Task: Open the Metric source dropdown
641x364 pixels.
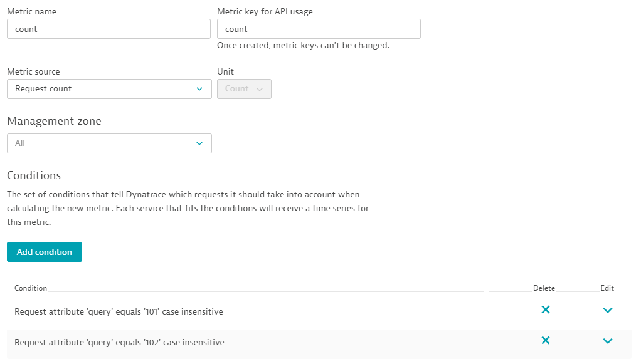Action: point(109,89)
